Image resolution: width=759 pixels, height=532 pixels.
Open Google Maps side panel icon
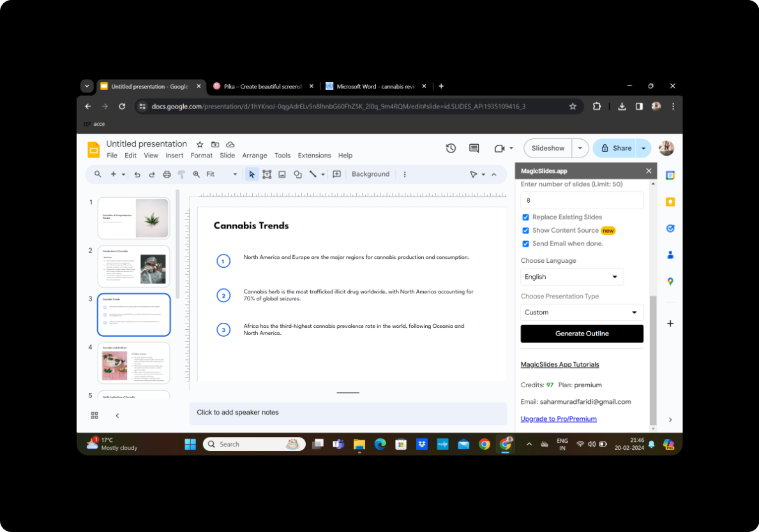click(670, 281)
